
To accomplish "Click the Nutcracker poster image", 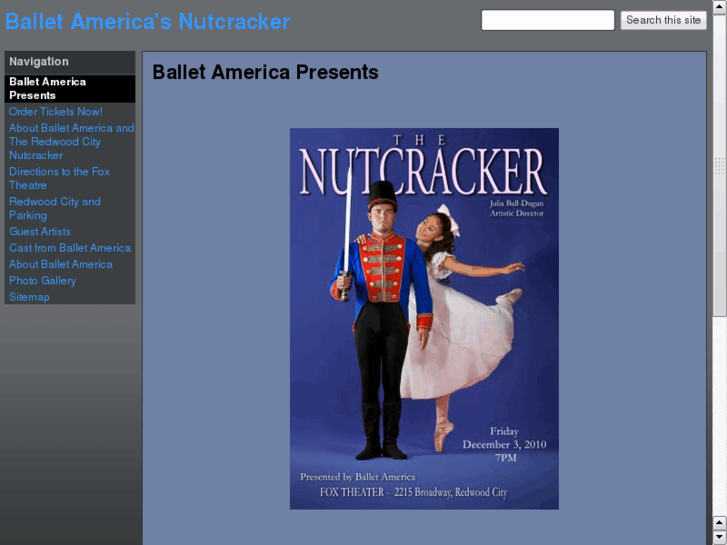I will [x=424, y=319].
